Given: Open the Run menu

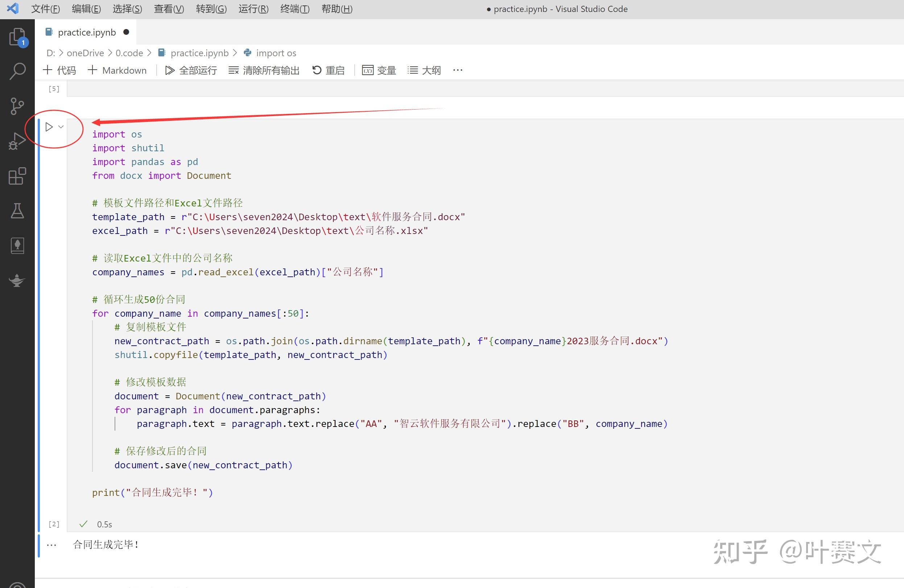Looking at the screenshot, I should click(253, 9).
